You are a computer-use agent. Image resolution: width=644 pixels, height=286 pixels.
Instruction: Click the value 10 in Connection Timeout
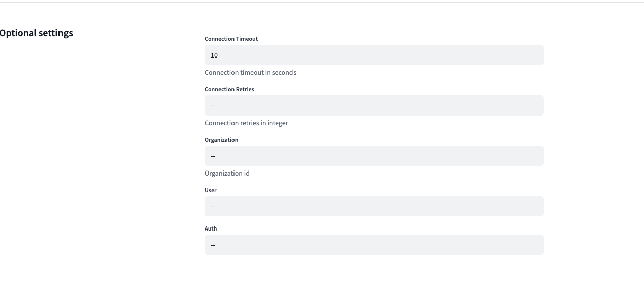click(214, 55)
